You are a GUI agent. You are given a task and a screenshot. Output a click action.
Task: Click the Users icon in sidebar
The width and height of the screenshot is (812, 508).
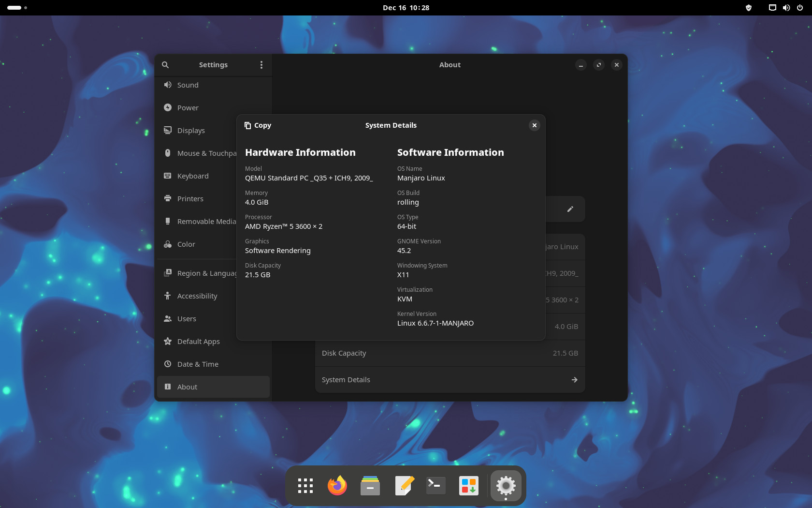168,318
